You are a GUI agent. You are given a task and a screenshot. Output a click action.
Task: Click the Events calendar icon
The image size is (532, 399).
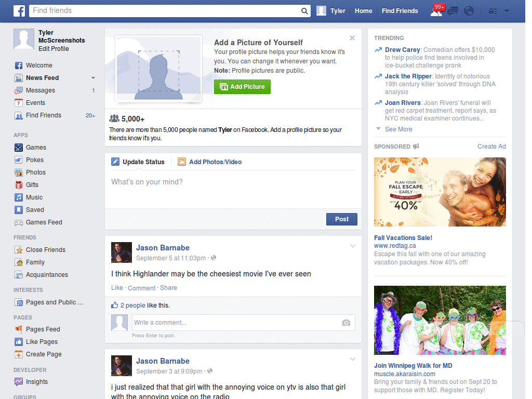[19, 103]
